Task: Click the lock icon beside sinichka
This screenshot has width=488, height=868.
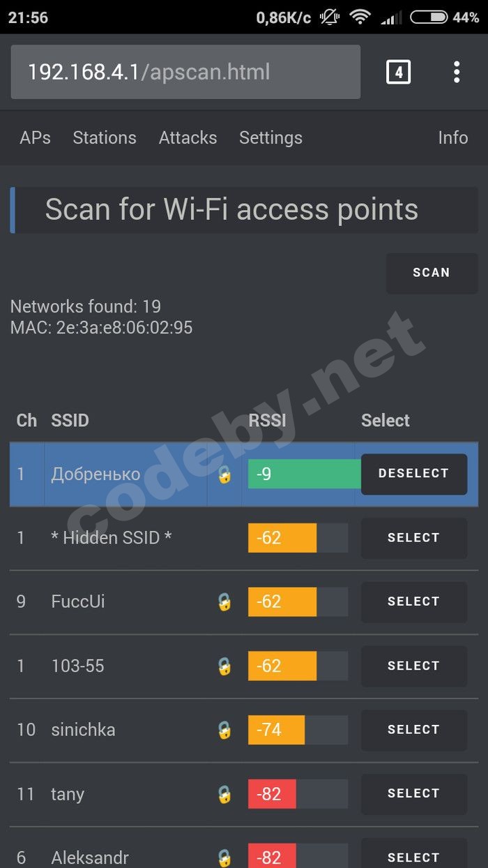Action: click(224, 730)
